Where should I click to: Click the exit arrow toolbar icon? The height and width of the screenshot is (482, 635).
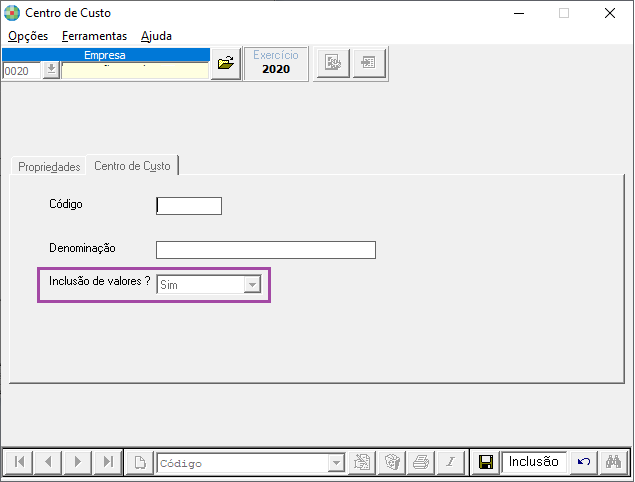(369, 63)
